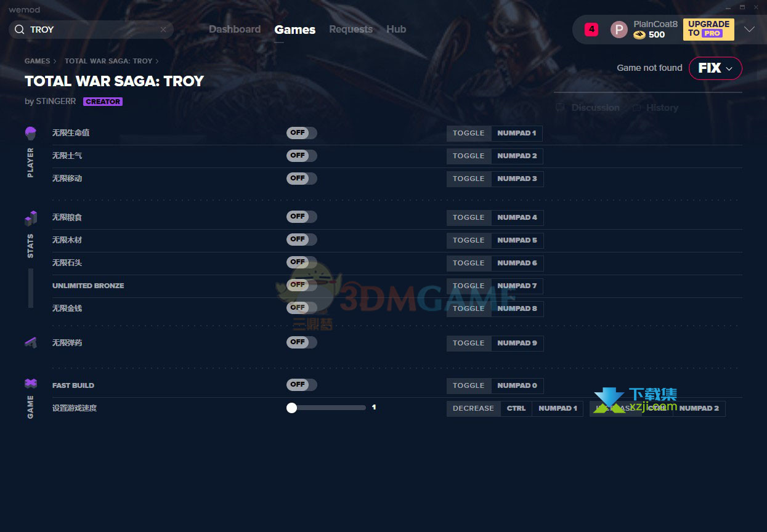
Task: Open the Hub tab
Action: click(x=396, y=30)
